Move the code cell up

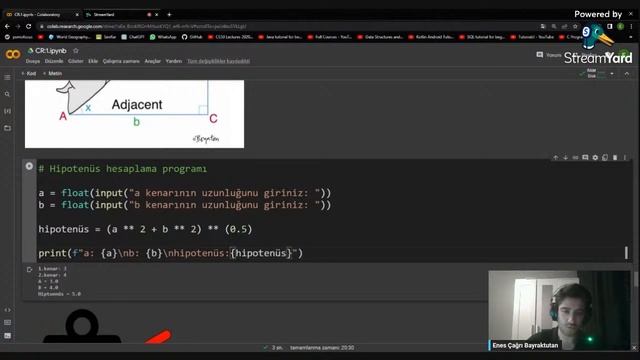[x=556, y=158]
